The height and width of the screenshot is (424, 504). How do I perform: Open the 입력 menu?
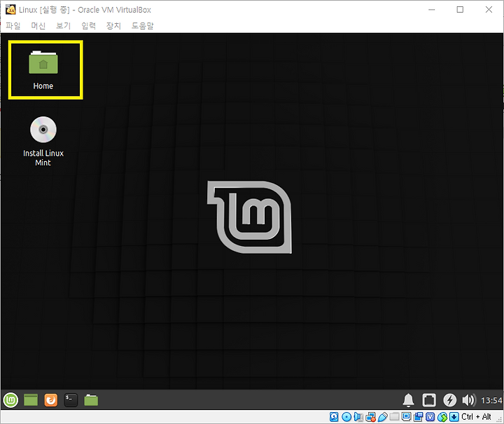click(88, 26)
